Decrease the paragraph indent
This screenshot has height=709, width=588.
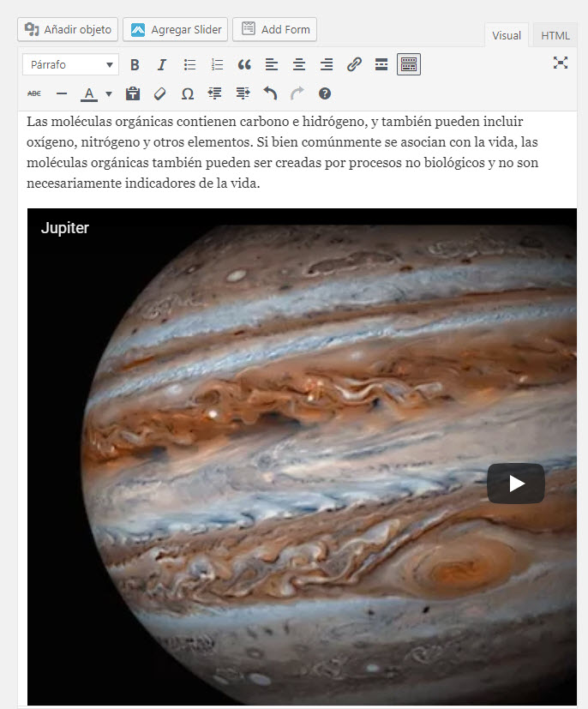click(214, 93)
